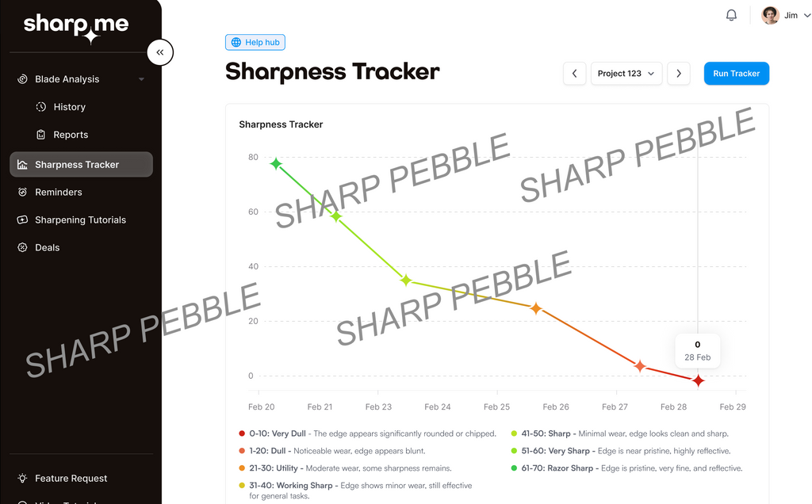
Task: Click the Feb 20 data point at 78
Action: [276, 164]
